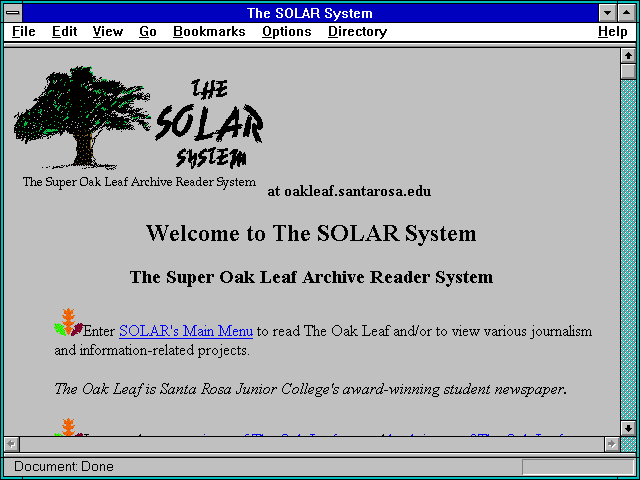This screenshot has height=480, width=640.
Task: Click the minimize window down arrow
Action: click(x=607, y=13)
